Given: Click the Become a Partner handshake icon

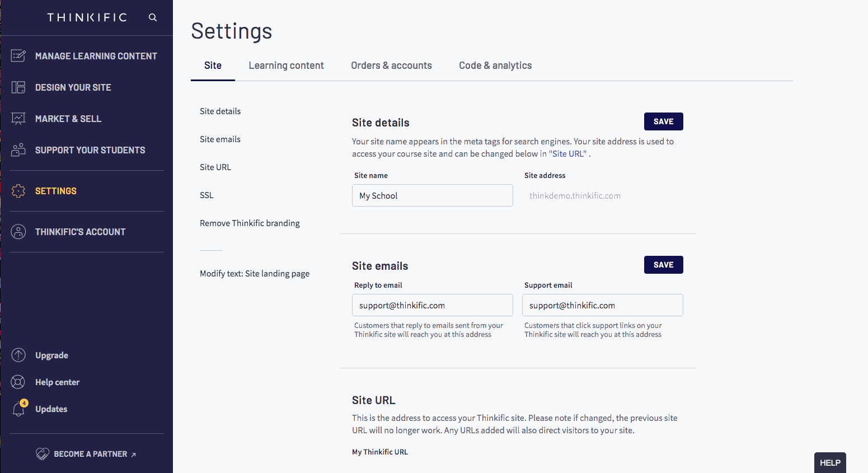Looking at the screenshot, I should (43, 453).
